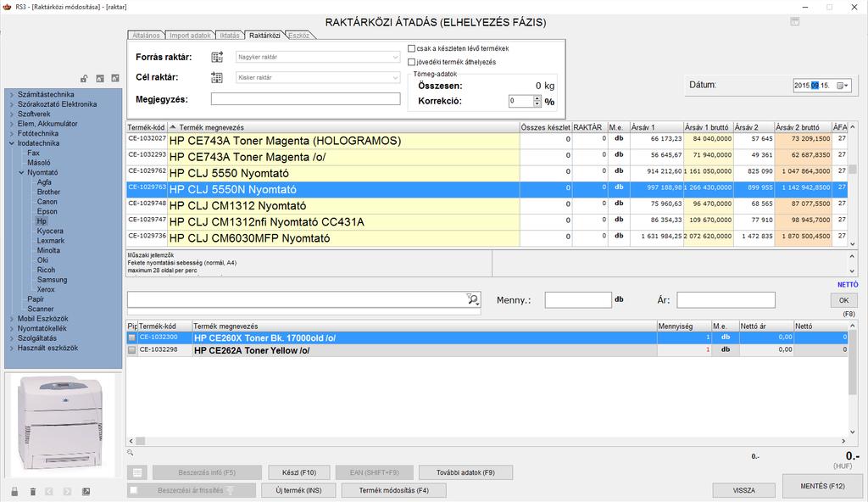Increase the Korrekció percent value
Screen dimensions: 868x502
click(x=537, y=98)
